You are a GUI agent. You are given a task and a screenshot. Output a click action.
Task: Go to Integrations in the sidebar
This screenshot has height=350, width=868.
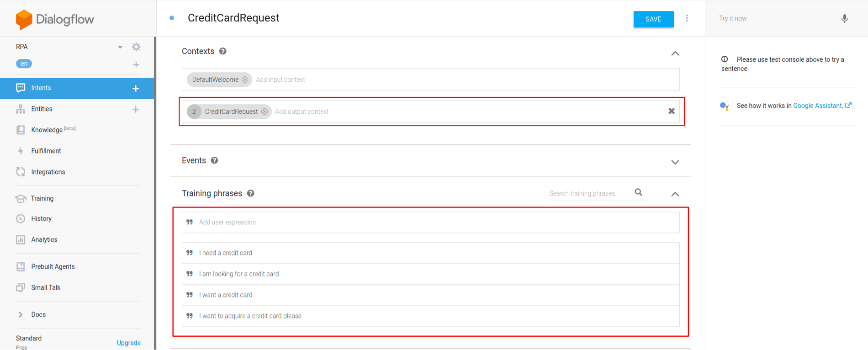point(48,172)
